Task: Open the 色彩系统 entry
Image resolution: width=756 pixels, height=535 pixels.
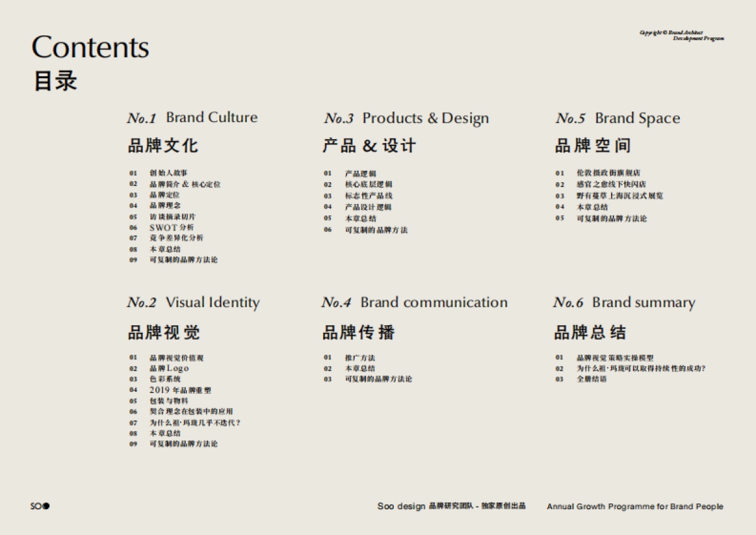Action: 164,379
